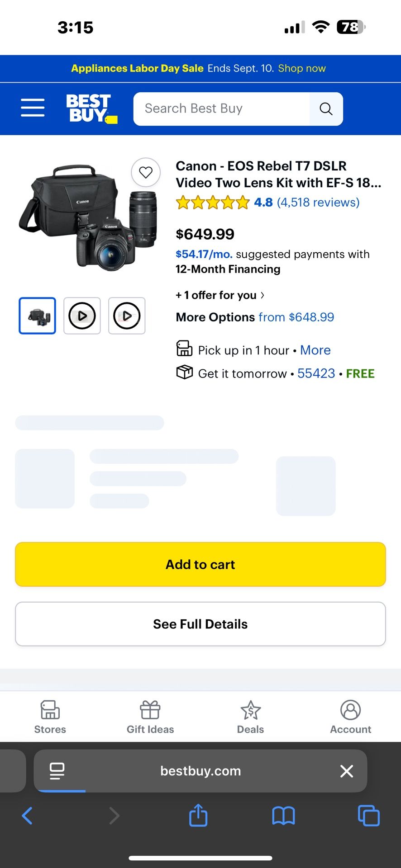401x868 pixels.
Task: Expand the "+ 1 offer for you" chevron
Action: click(262, 295)
